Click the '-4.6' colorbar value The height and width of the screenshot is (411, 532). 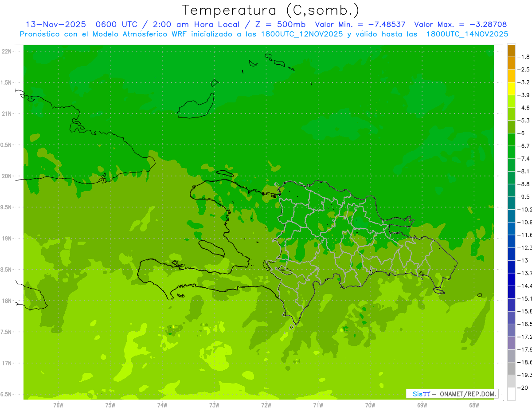[524, 108]
